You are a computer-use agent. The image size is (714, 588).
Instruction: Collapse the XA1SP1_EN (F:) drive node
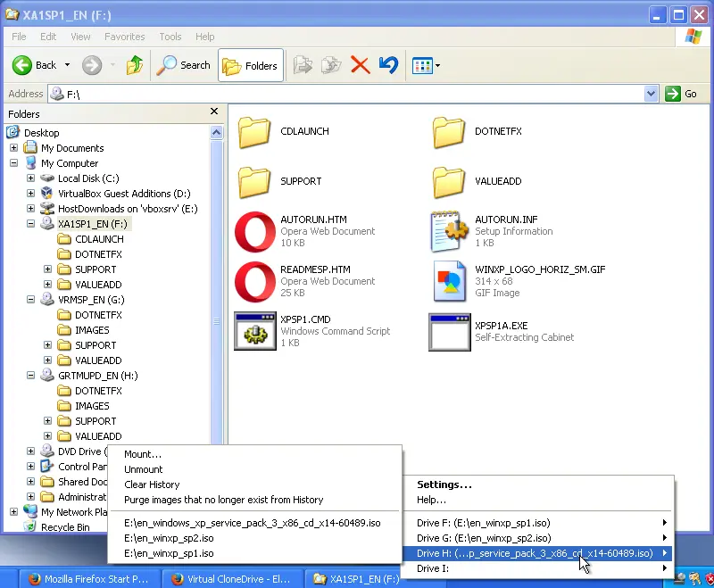tap(30, 223)
